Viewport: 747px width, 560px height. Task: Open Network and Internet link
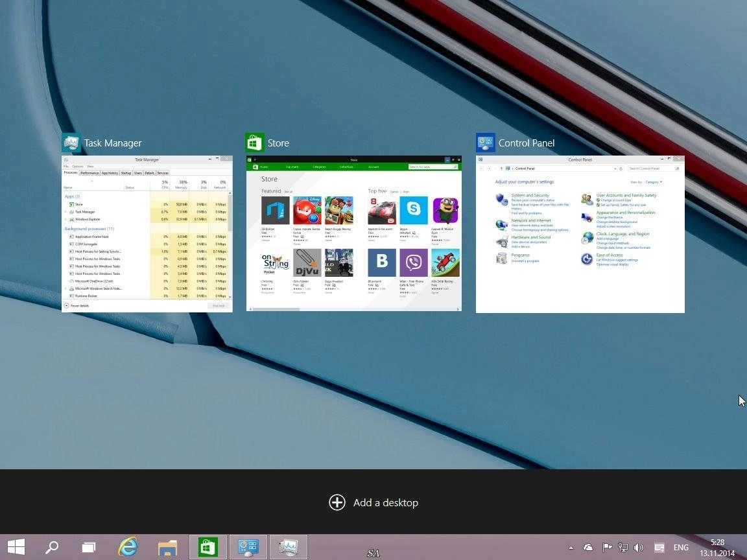531,220
